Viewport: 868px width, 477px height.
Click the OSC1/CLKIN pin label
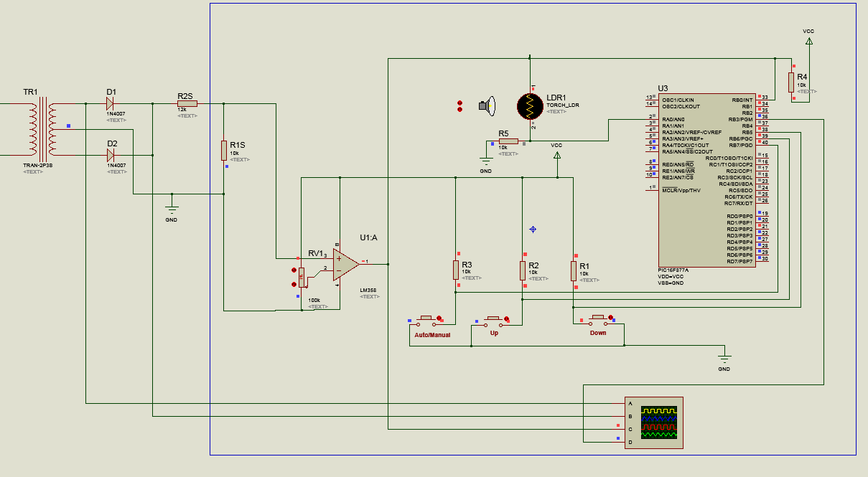(x=678, y=100)
